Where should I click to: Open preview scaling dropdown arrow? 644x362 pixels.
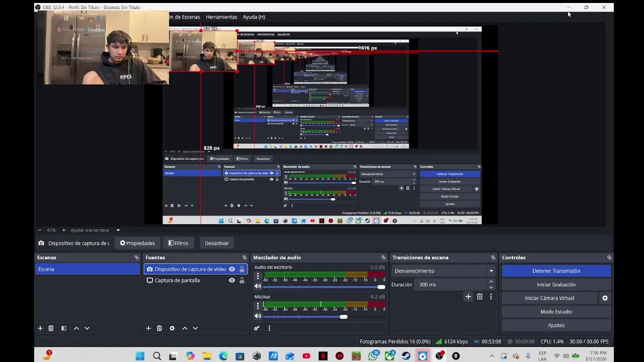[118, 230]
